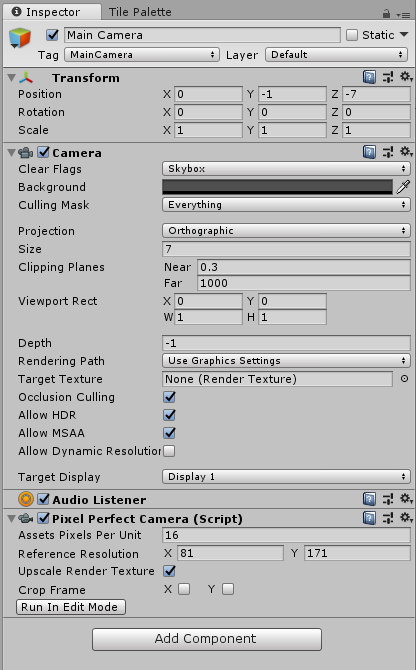This screenshot has width=416, height=670.
Task: Disable Pixel Perfect Camera component checkbox
Action: (43, 518)
